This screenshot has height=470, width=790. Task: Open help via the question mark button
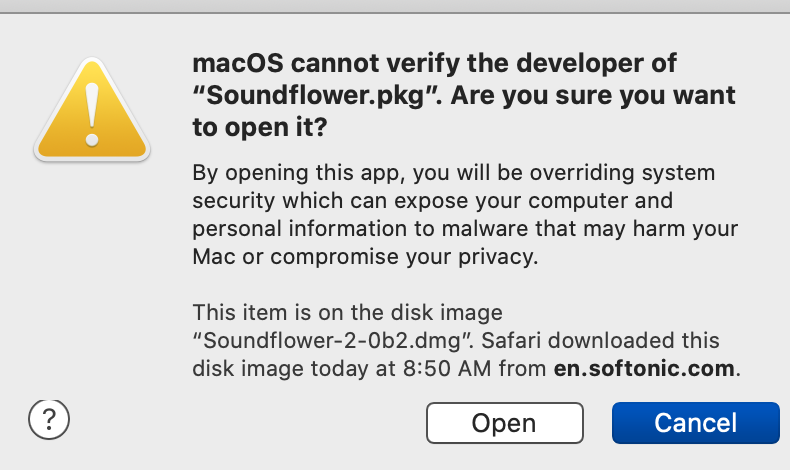47,420
